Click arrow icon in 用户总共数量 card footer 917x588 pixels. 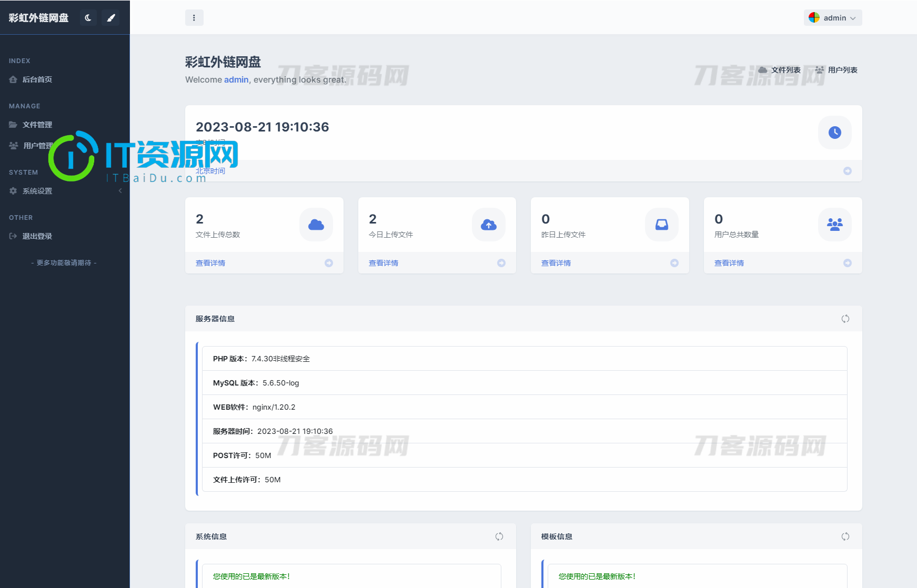tap(848, 263)
